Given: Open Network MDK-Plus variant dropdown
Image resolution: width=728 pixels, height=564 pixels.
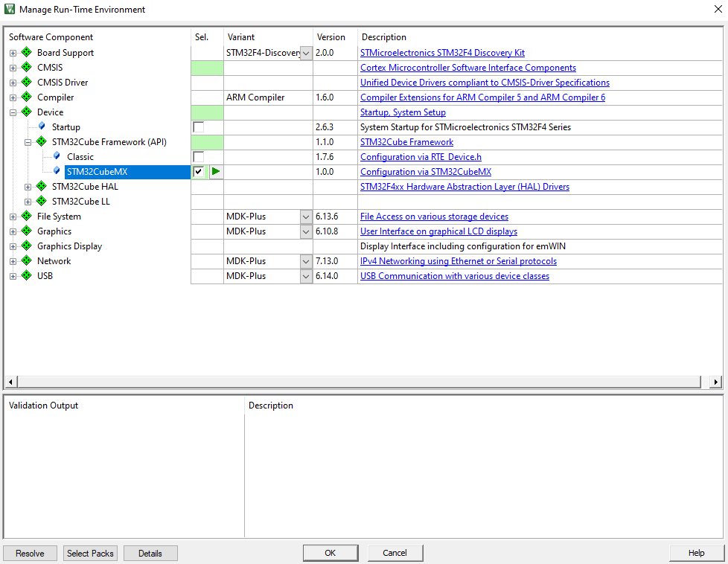Looking at the screenshot, I should pos(306,261).
